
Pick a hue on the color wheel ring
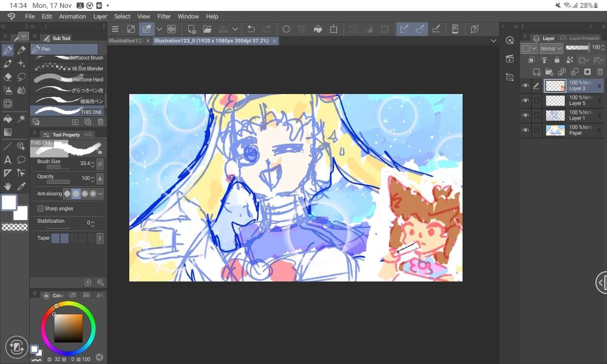(68, 328)
